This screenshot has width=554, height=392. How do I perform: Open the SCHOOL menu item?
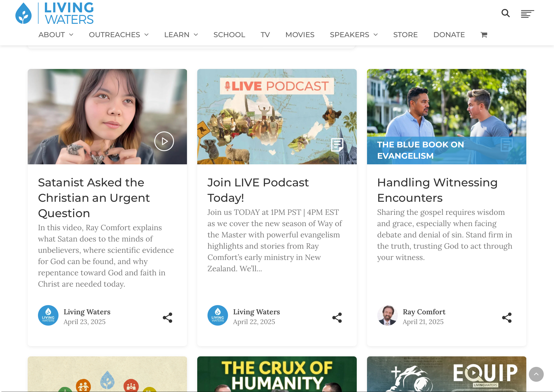point(229,35)
